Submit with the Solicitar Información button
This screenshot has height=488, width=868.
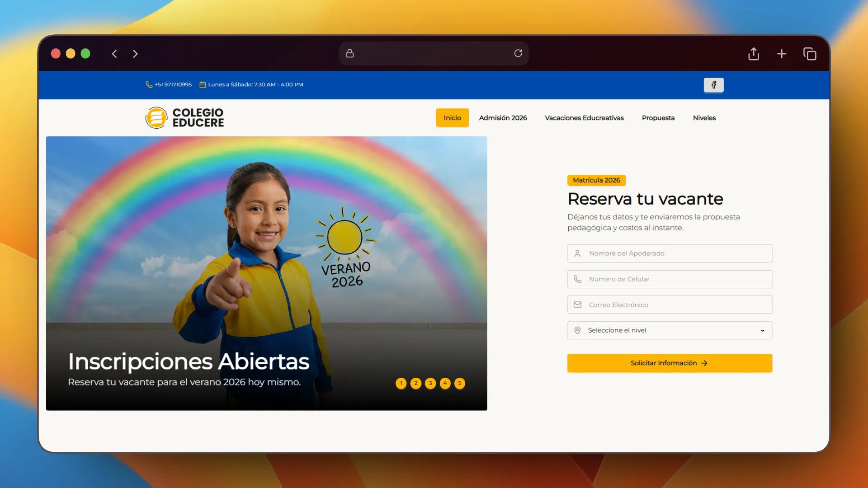(x=669, y=363)
